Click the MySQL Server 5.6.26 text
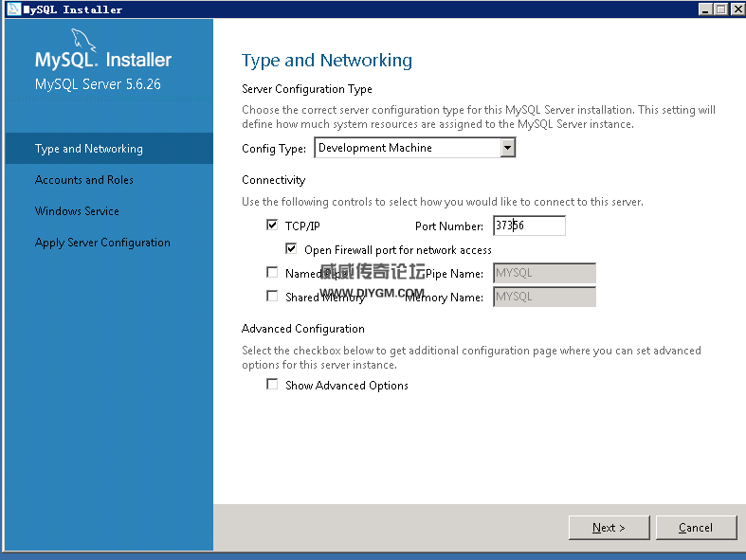The height and width of the screenshot is (560, 746). (98, 84)
